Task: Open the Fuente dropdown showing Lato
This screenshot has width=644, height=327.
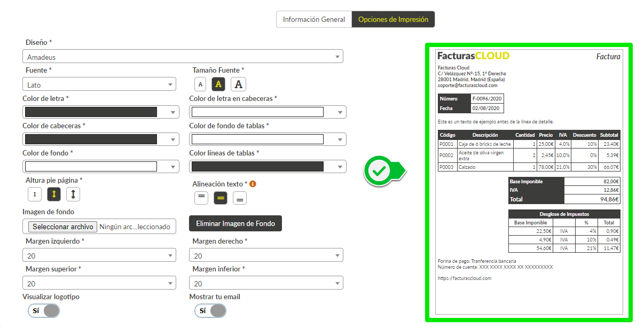Action: click(x=99, y=84)
